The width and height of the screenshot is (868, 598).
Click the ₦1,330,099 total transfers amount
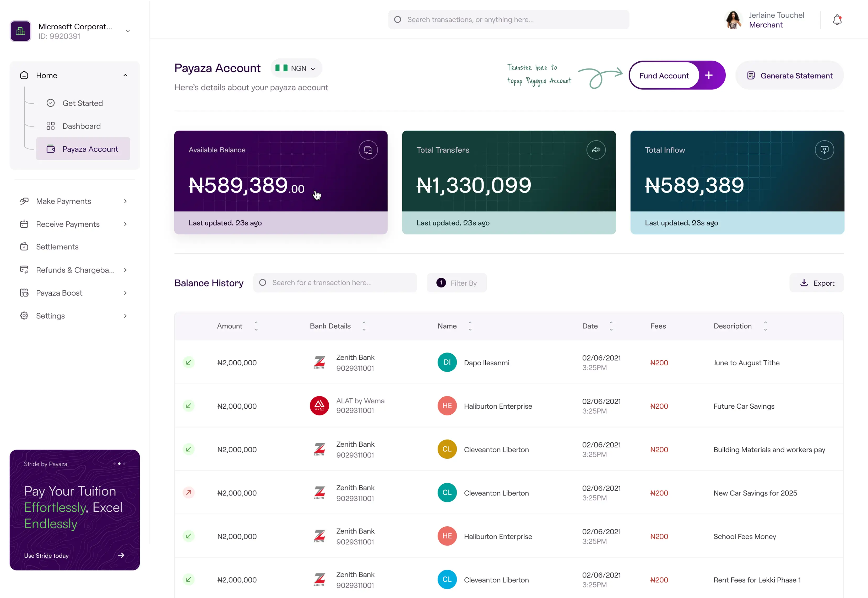click(x=474, y=185)
